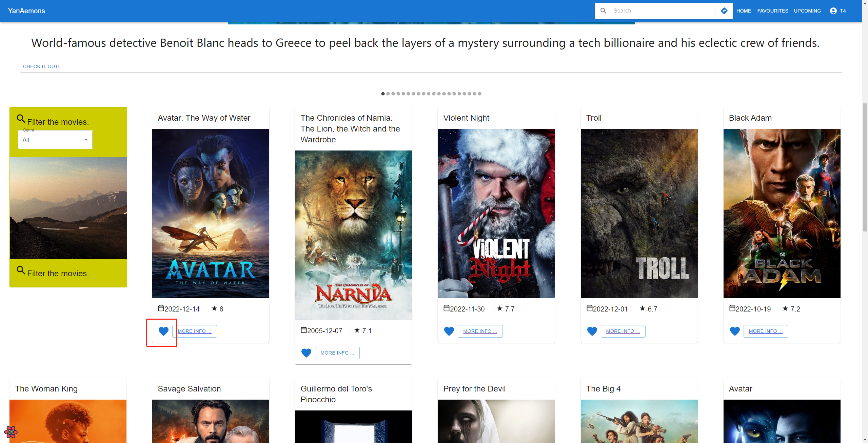Open More Info for Troll
Image resolution: width=868 pixels, height=443 pixels.
[623, 331]
